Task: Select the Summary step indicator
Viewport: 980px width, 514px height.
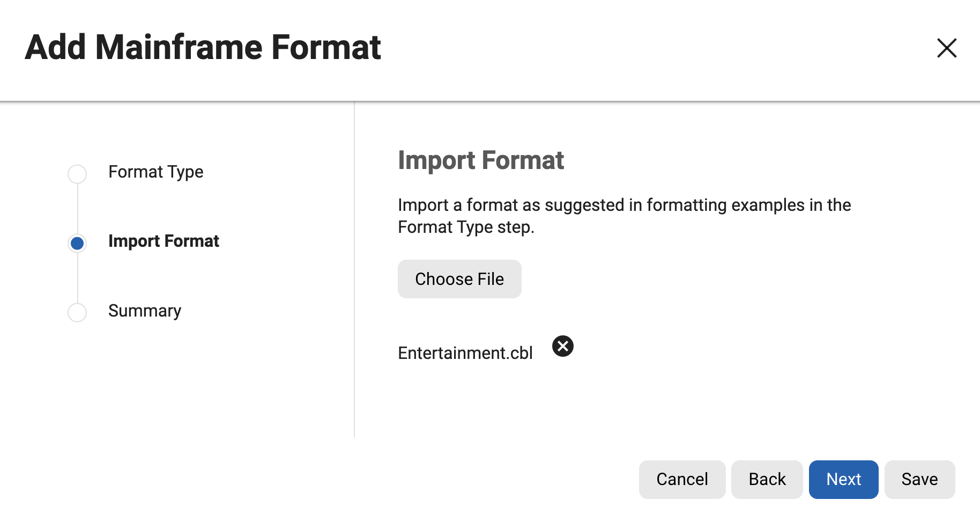Action: pyautogui.click(x=77, y=312)
